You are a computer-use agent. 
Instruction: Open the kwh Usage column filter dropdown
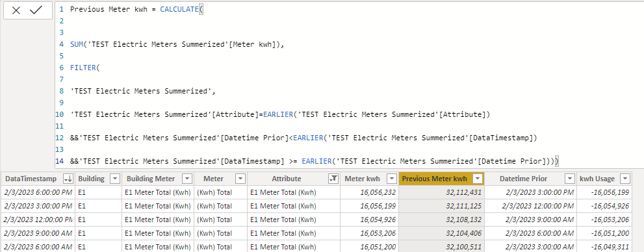tap(625, 179)
